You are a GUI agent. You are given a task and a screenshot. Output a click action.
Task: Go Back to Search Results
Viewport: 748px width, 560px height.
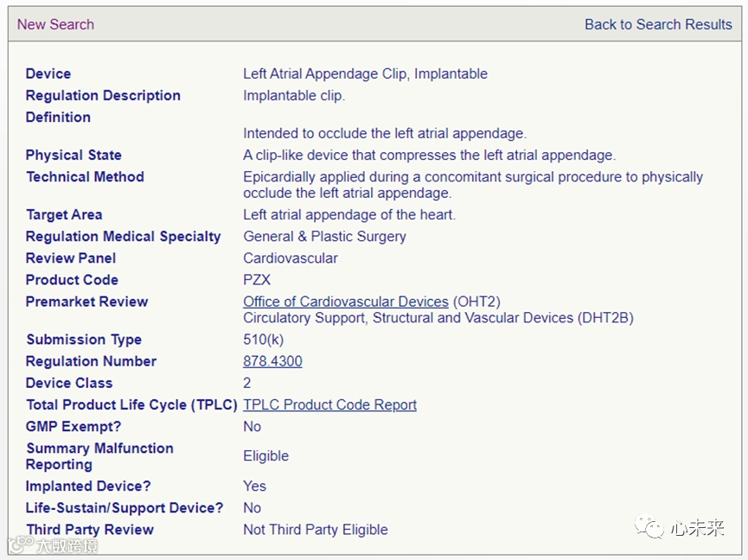pos(658,24)
